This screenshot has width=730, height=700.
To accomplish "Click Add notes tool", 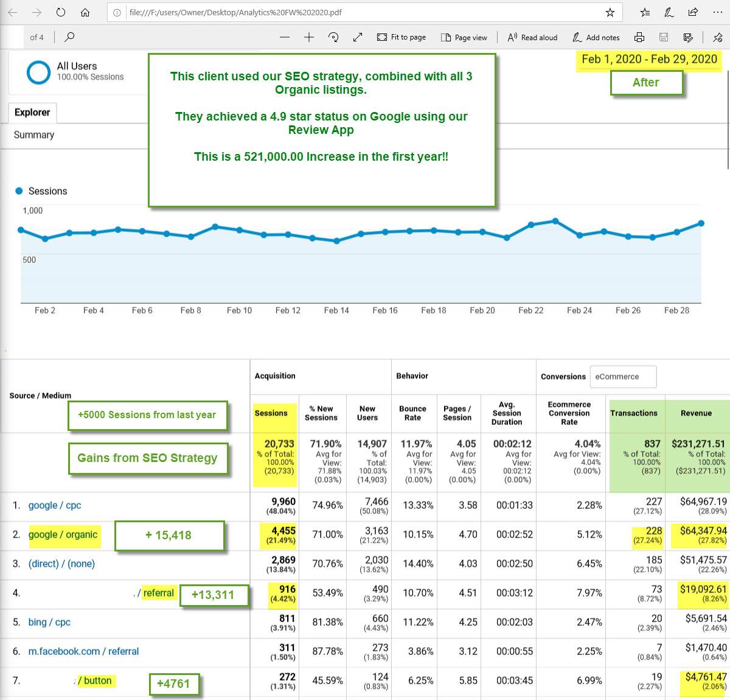I will coord(596,37).
